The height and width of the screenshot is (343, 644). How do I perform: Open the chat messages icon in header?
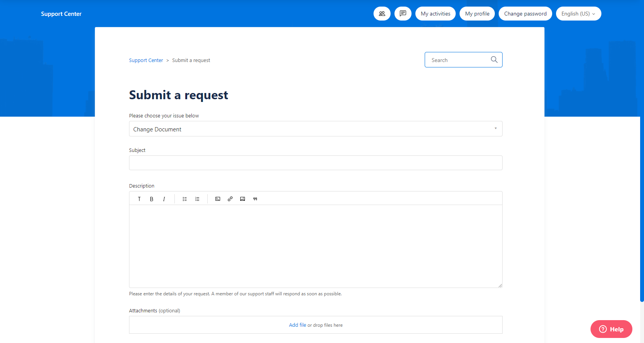click(403, 14)
